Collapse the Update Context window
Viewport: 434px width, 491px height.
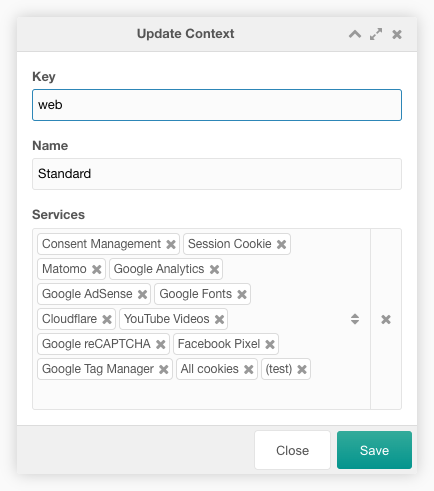(355, 34)
